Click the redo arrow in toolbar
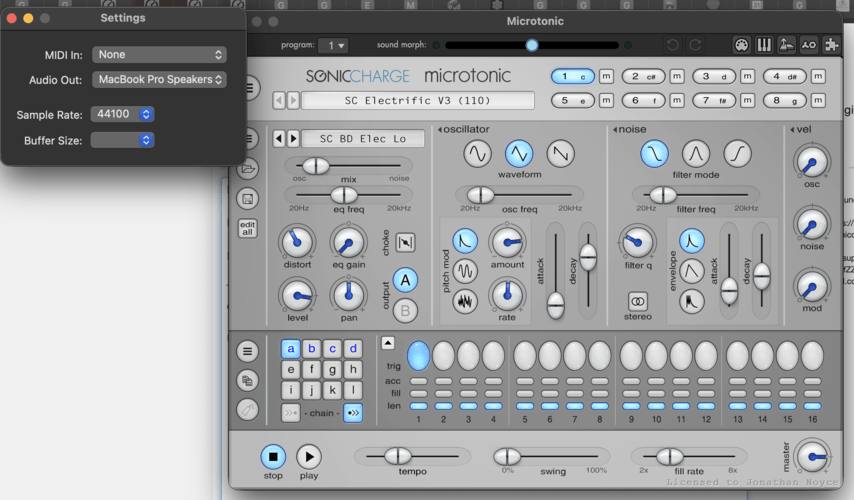 695,45
